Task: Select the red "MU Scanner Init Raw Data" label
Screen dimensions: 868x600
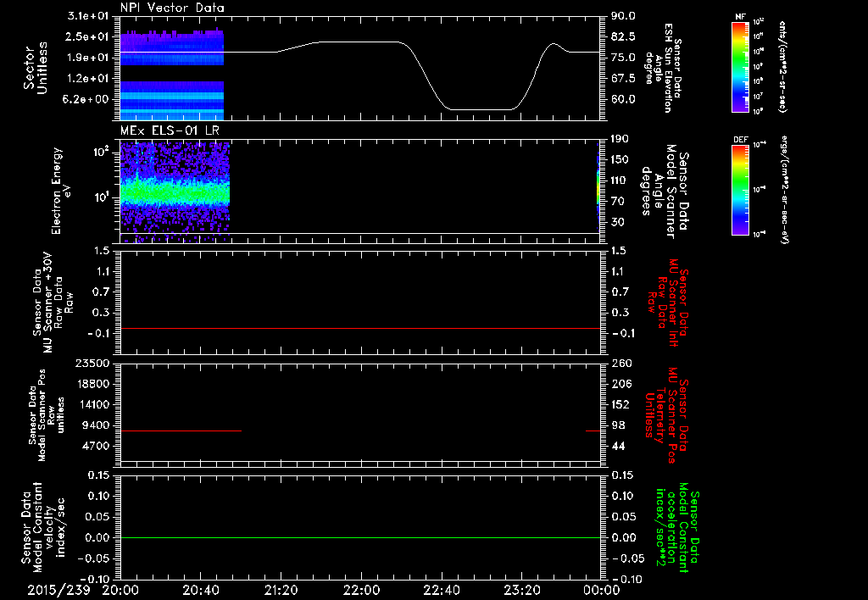Action: point(668,303)
